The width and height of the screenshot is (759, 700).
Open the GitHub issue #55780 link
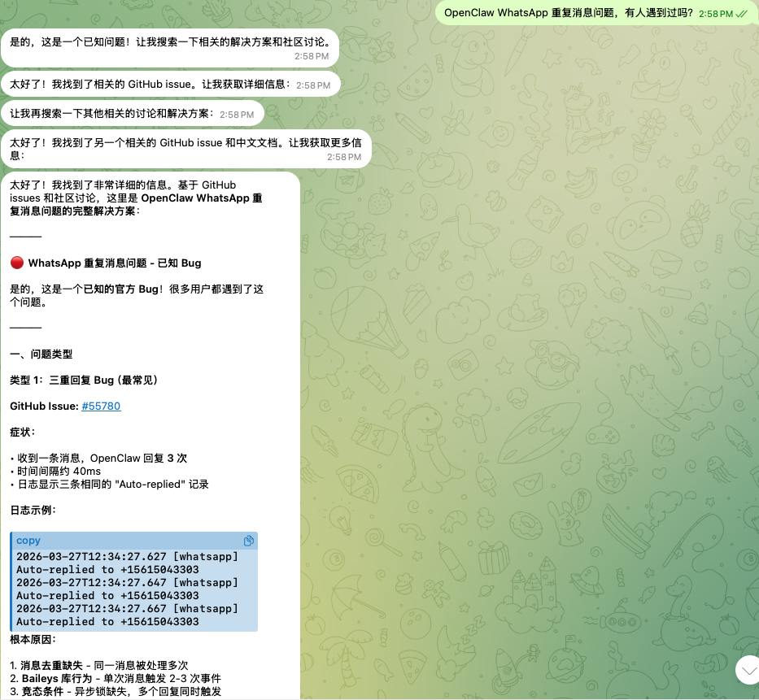point(101,406)
